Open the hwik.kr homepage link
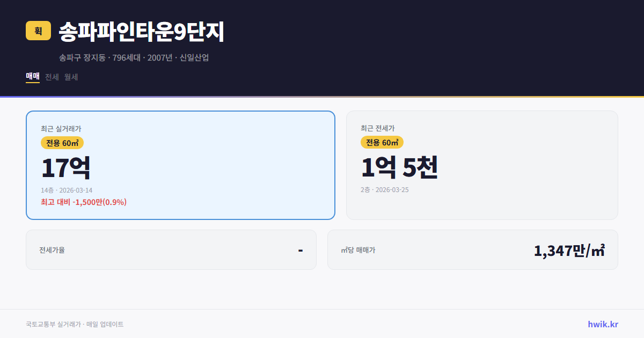The image size is (644, 338). point(602,324)
